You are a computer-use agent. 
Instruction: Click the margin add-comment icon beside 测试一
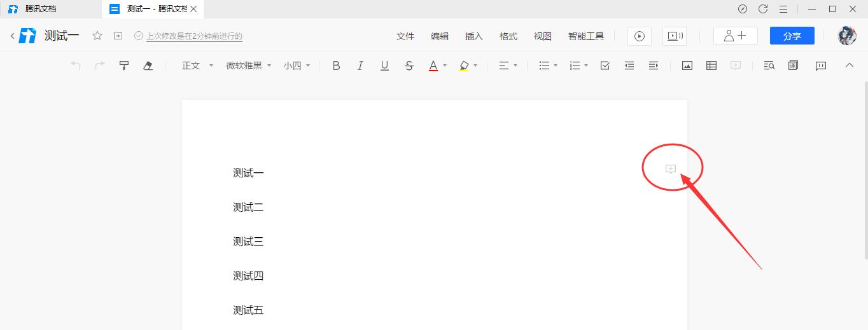670,169
